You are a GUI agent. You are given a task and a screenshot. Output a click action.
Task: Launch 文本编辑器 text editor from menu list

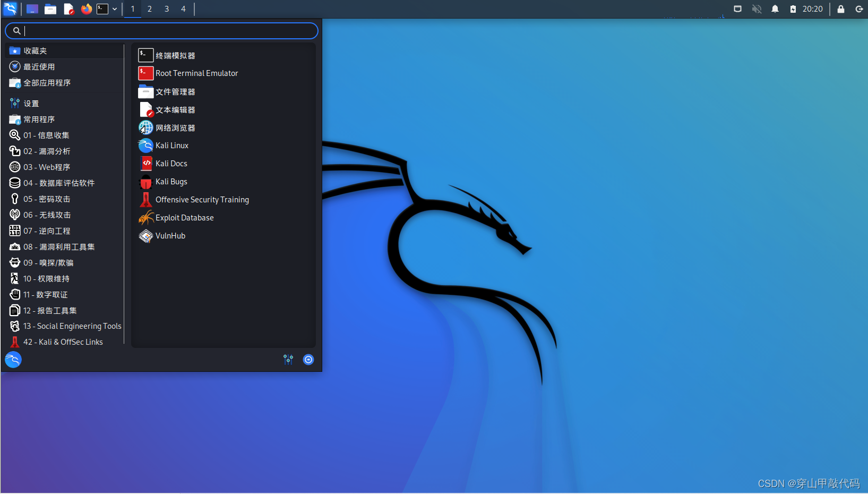point(224,109)
